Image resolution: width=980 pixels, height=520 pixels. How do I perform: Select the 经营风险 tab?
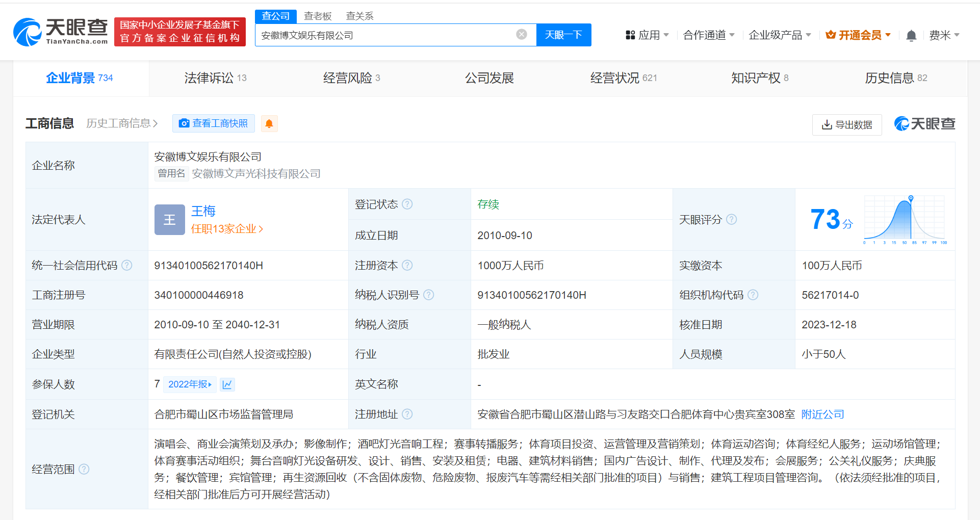coord(351,78)
